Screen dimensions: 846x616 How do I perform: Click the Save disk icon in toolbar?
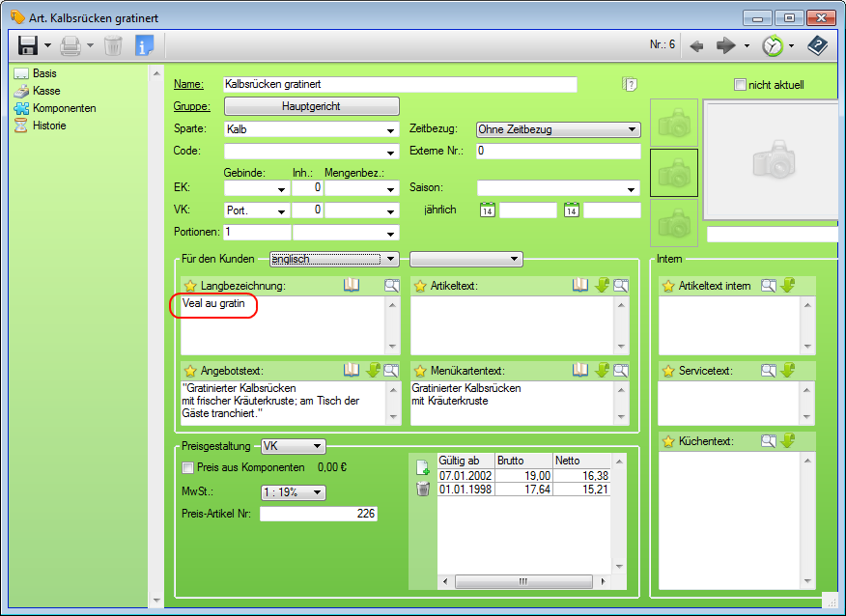click(27, 45)
